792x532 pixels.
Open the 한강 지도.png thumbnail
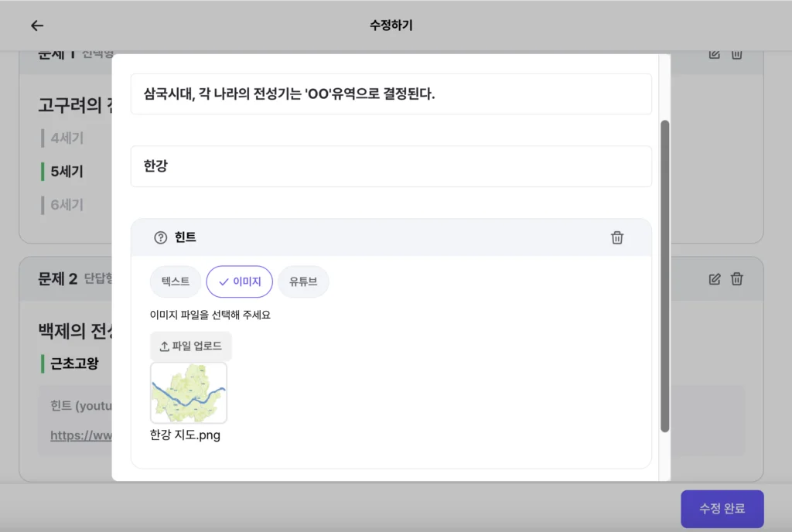[188, 393]
